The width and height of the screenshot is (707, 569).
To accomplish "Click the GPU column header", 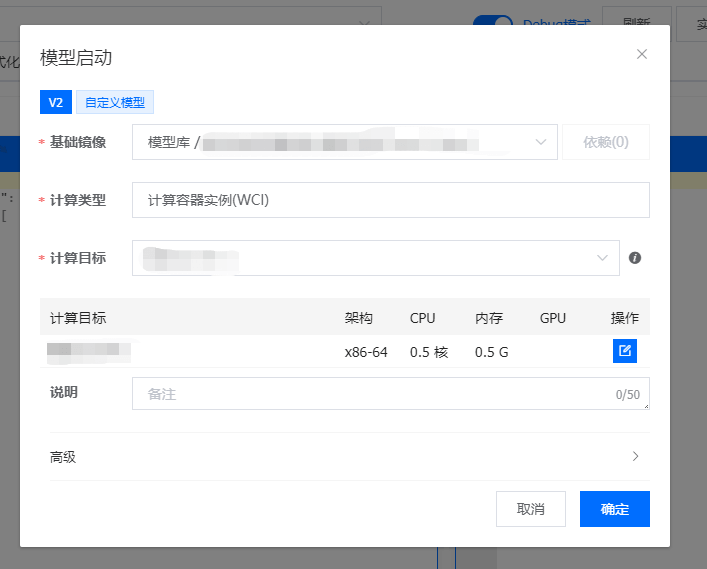I will coord(553,318).
